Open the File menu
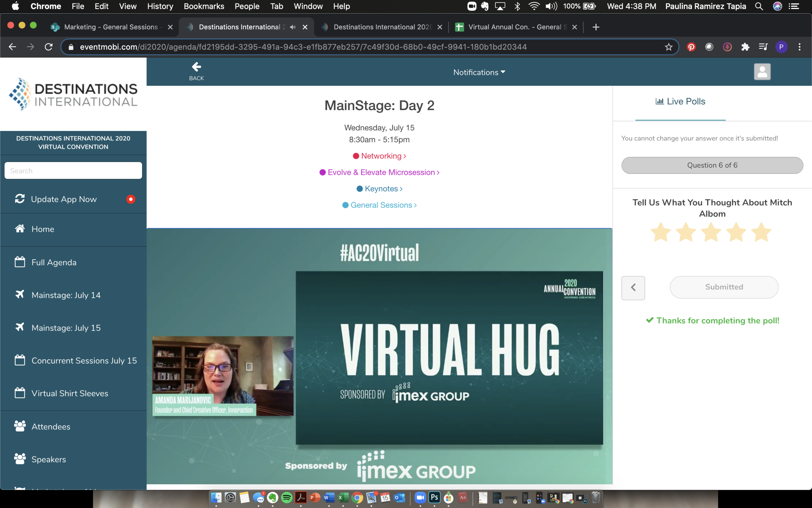Viewport: 812px width, 508px height. pyautogui.click(x=78, y=7)
